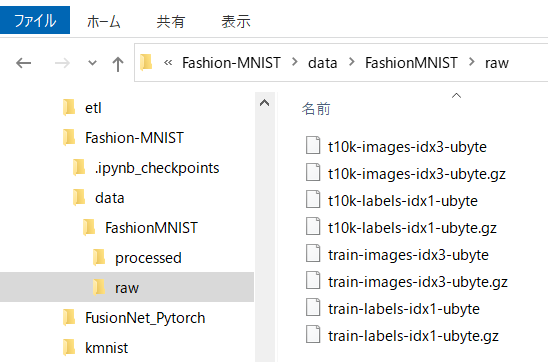Click the sort direction arrow above 名前 column
Viewport: 548px width, 362px height.
pyautogui.click(x=456, y=95)
